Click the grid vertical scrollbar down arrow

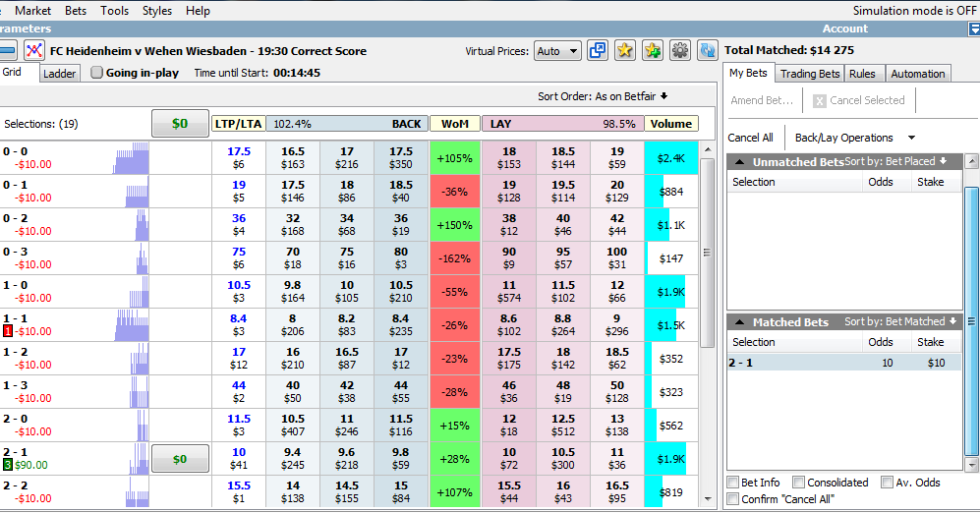tap(708, 498)
